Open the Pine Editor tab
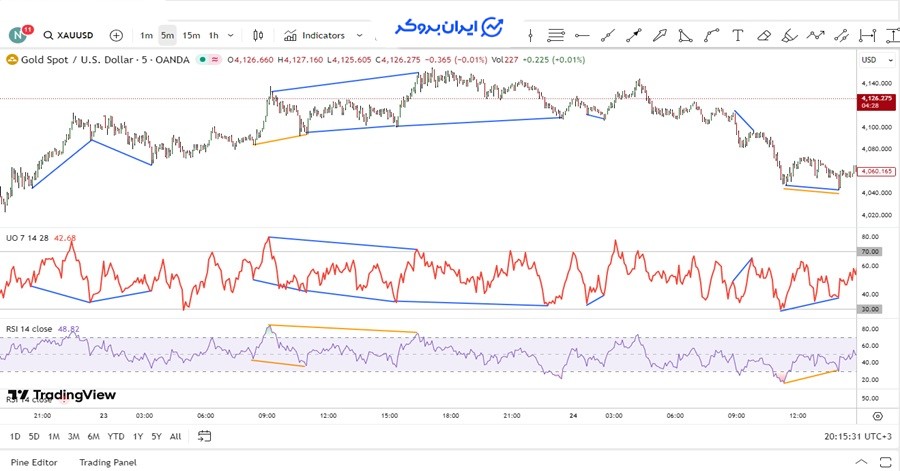 [34, 462]
